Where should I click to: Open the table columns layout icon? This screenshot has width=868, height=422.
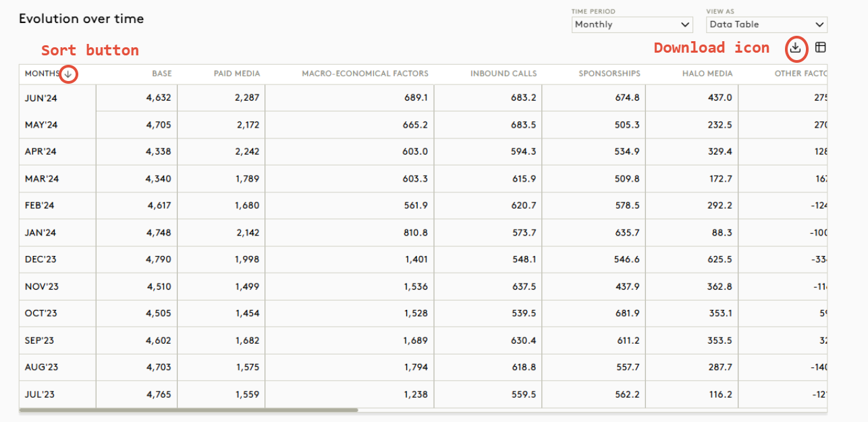pos(820,47)
